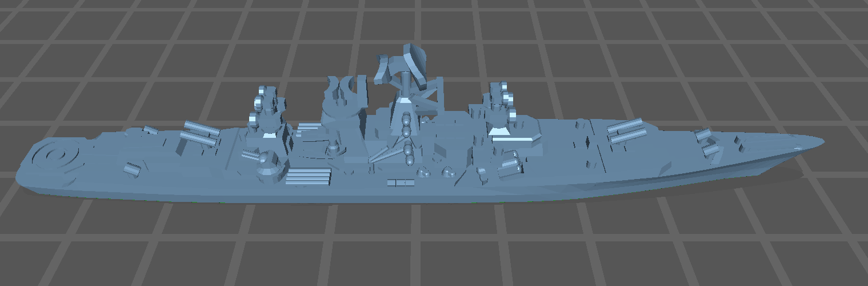
Task: Click the small cylinder on stern deck
Action: 132,169
